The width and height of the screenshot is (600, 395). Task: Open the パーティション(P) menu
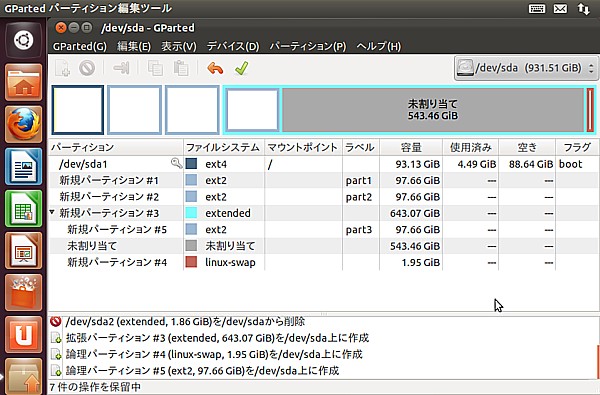[308, 46]
